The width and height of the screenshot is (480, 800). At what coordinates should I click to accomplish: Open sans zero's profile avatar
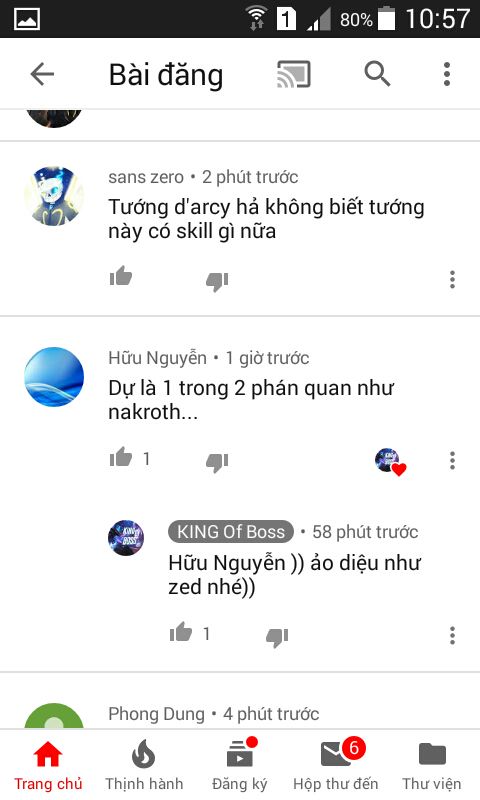coord(54,195)
